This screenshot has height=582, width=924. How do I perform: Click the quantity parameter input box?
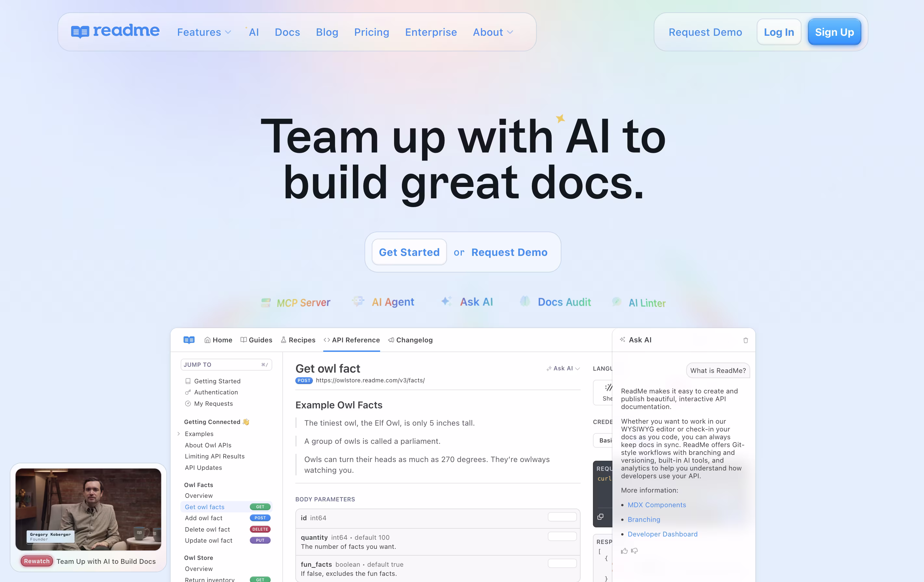(x=562, y=536)
